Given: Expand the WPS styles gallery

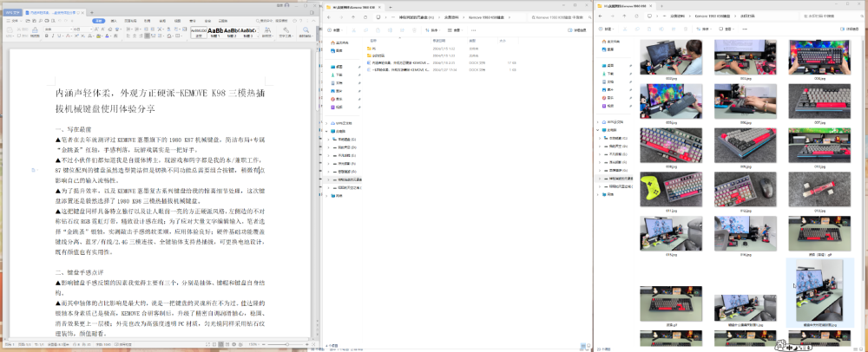Looking at the screenshot, I should 258,36.
